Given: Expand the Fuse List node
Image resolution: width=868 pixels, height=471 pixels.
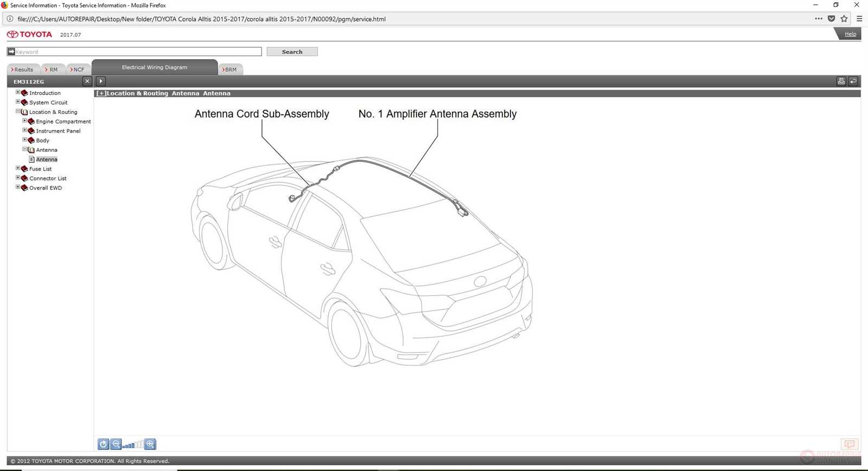Looking at the screenshot, I should (18, 169).
